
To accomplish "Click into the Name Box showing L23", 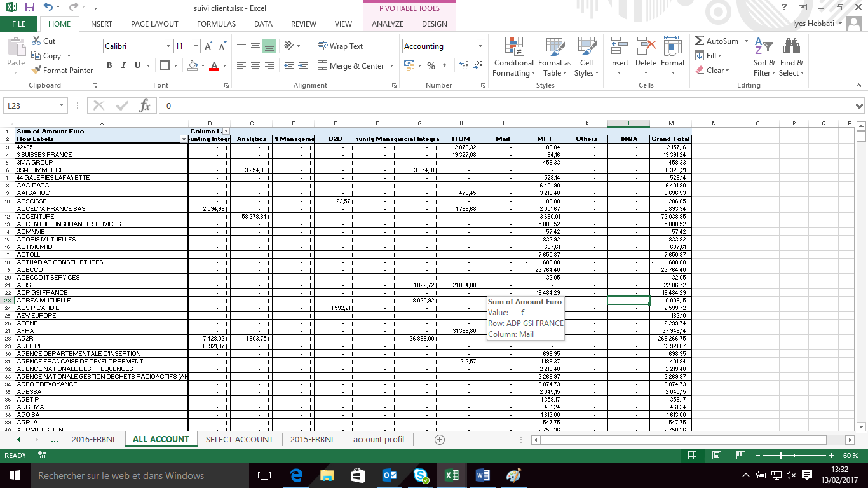I will click(30, 106).
